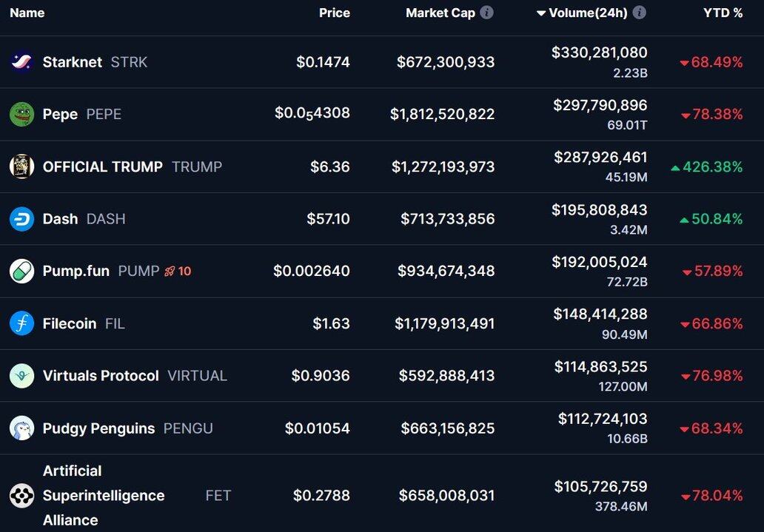Screen dimensions: 764x532
Task: Click the OFFICIAL TRUMP coin logo
Action: (x=21, y=166)
